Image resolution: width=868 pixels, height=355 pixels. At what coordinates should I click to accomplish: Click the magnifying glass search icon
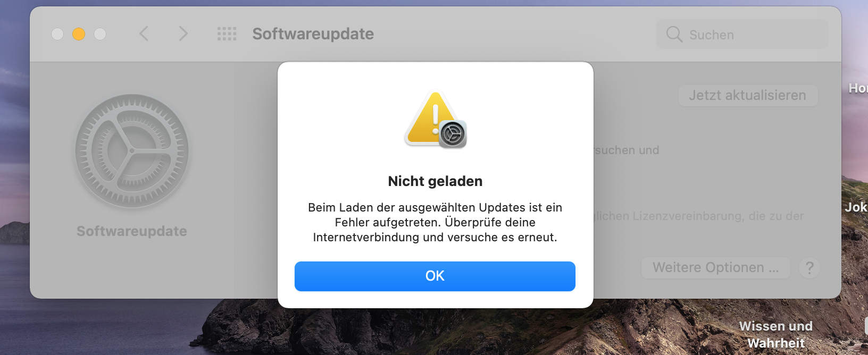pyautogui.click(x=674, y=34)
